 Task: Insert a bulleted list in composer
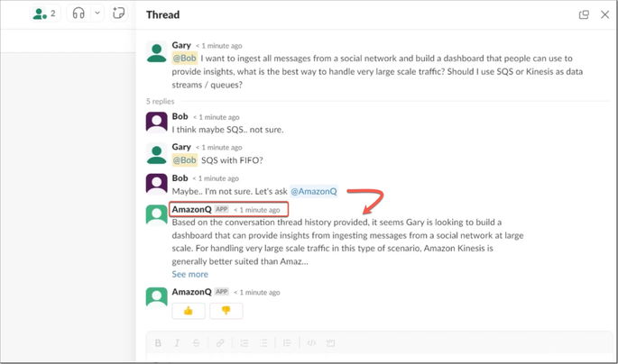[x=263, y=343]
